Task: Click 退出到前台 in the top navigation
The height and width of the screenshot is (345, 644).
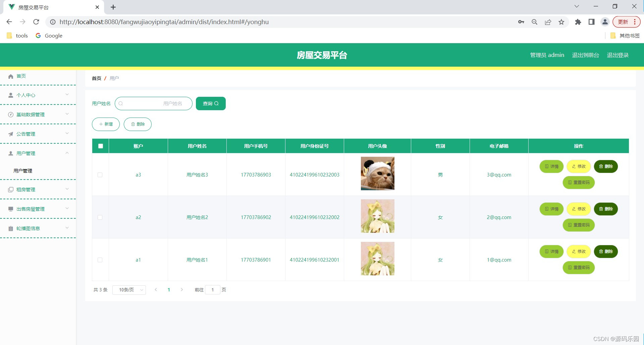Action: coord(585,55)
